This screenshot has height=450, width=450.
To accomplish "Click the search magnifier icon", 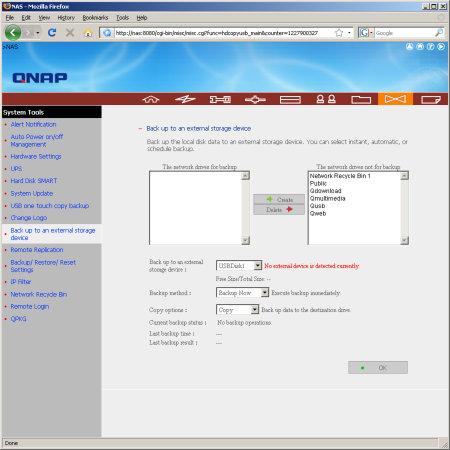I will [x=439, y=33].
